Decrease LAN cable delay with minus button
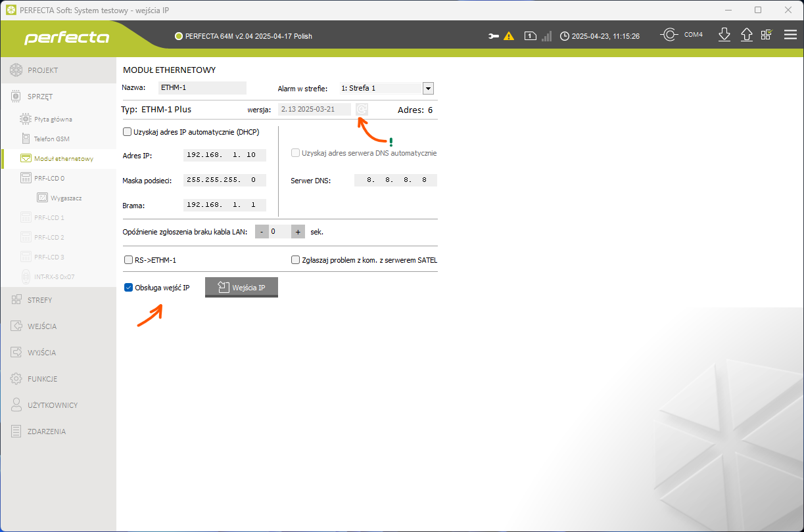 pos(262,232)
